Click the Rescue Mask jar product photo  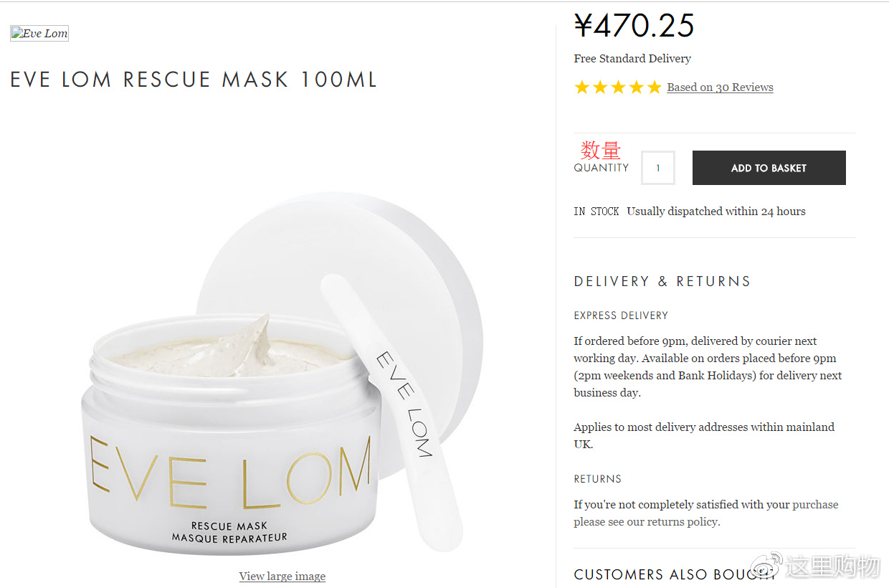(x=282, y=374)
